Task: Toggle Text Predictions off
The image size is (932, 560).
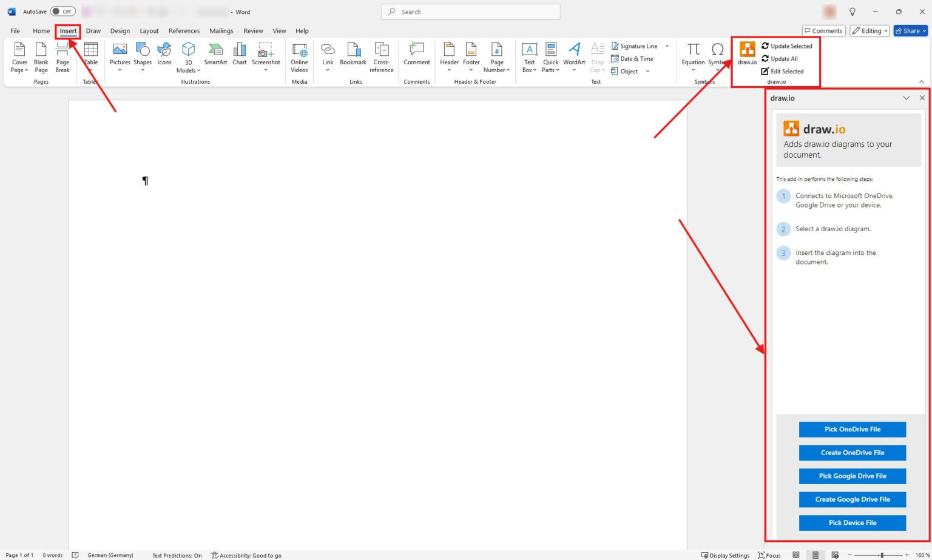Action: [x=177, y=555]
